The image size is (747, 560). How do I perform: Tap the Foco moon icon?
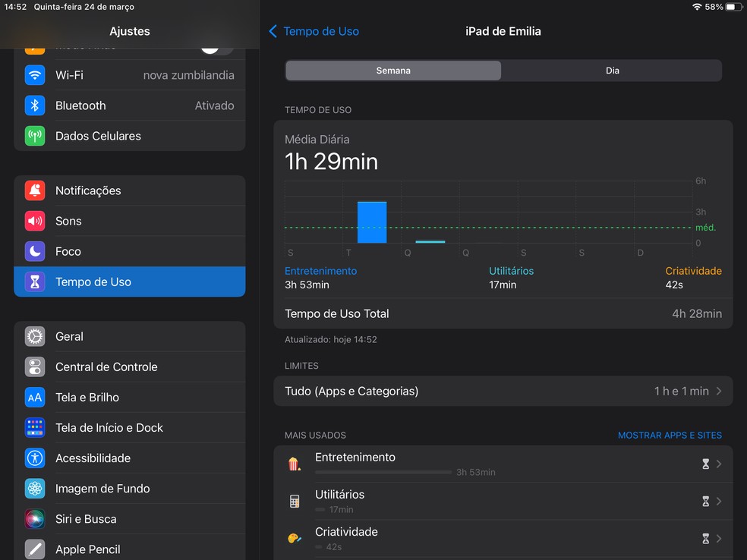click(x=35, y=251)
